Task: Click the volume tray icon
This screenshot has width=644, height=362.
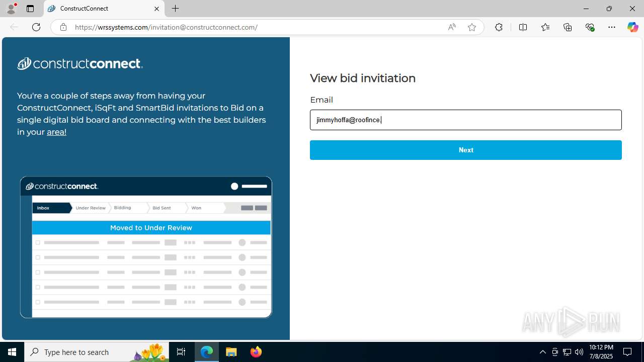Action: coord(579,352)
